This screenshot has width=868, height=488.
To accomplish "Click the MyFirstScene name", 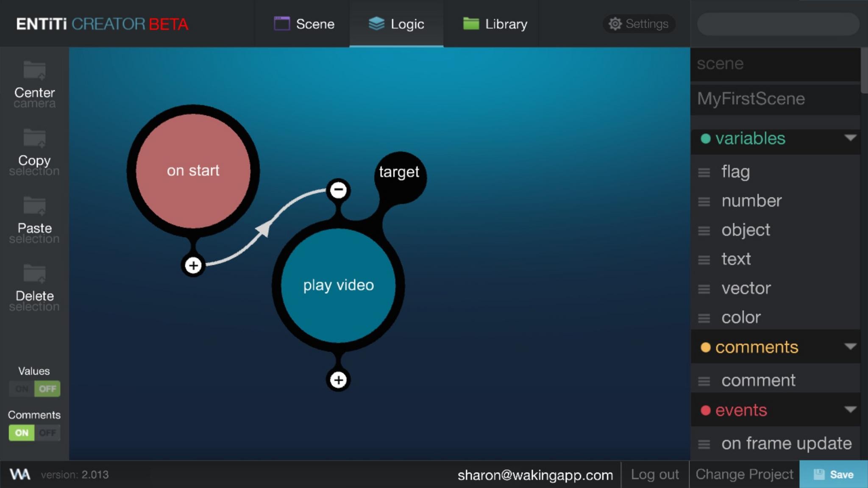I will click(751, 99).
